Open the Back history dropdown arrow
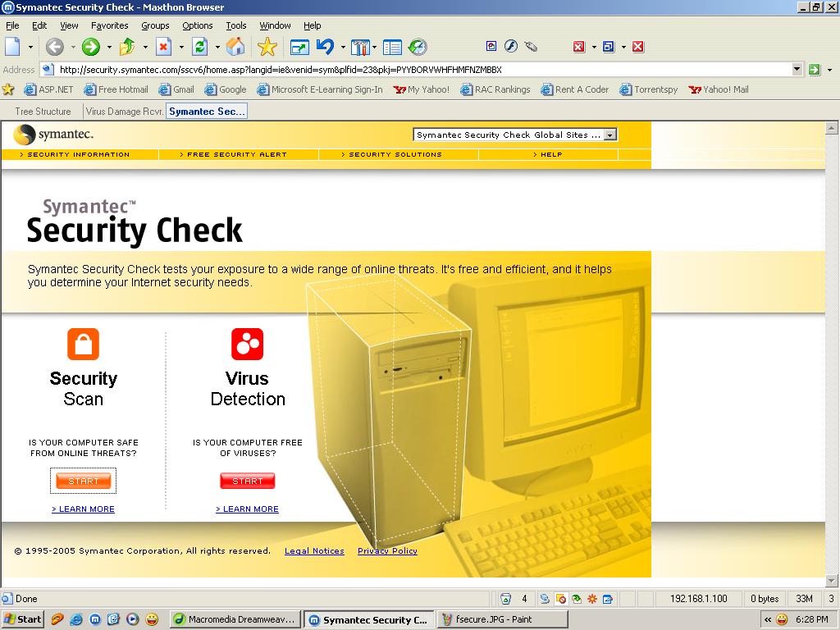The width and height of the screenshot is (840, 630). (73, 47)
